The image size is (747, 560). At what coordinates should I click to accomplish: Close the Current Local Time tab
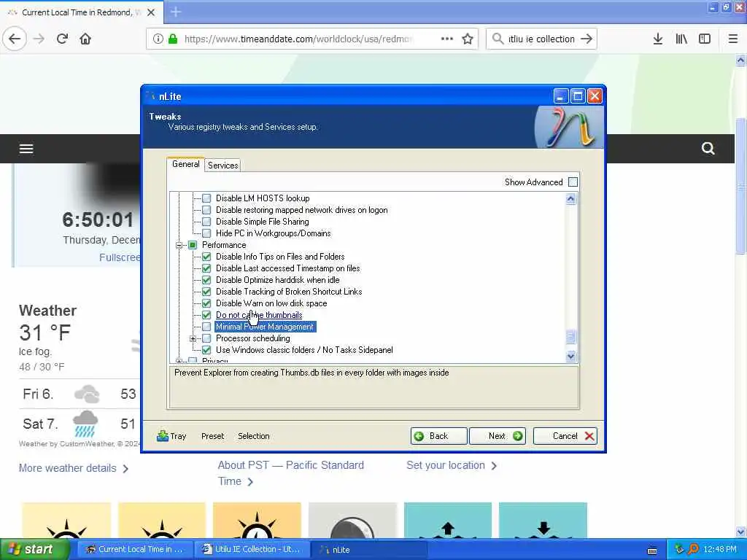tap(151, 12)
